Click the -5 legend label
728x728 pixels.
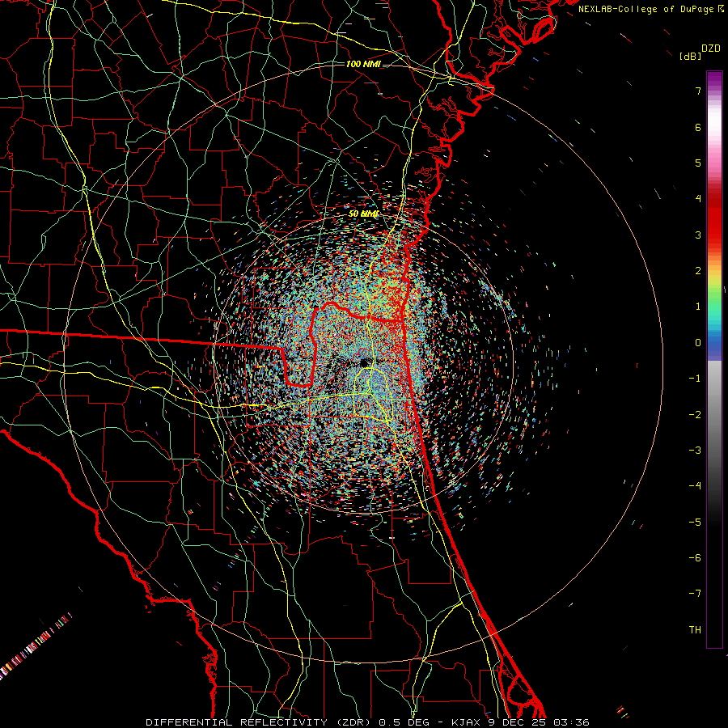point(695,523)
